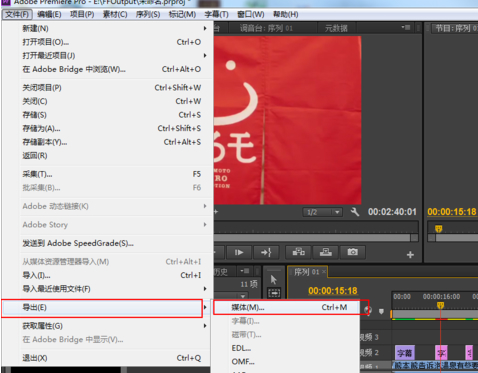The width and height of the screenshot is (478, 373).
Task: Click the source monitor zoom scroll bar
Action: tap(312, 238)
